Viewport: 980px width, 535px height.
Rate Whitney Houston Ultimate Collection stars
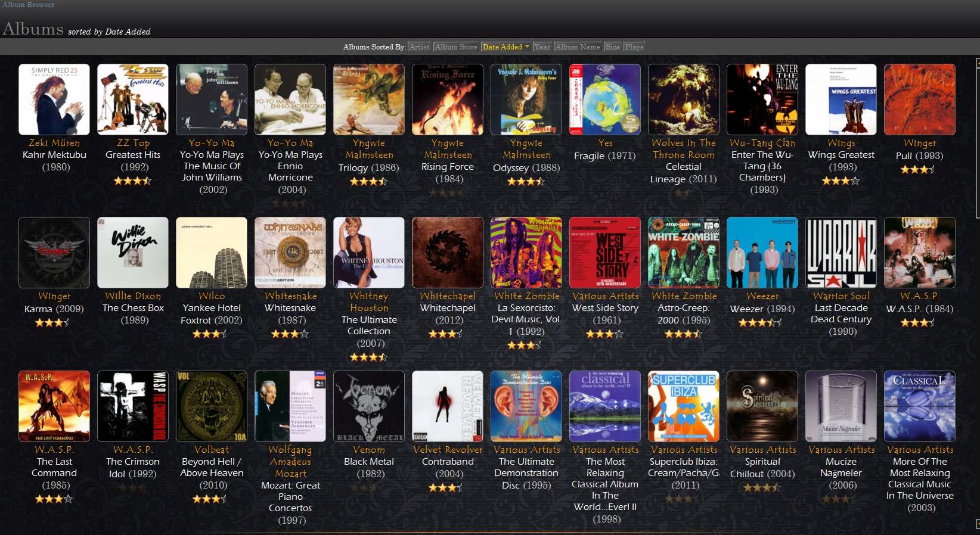click(x=369, y=357)
